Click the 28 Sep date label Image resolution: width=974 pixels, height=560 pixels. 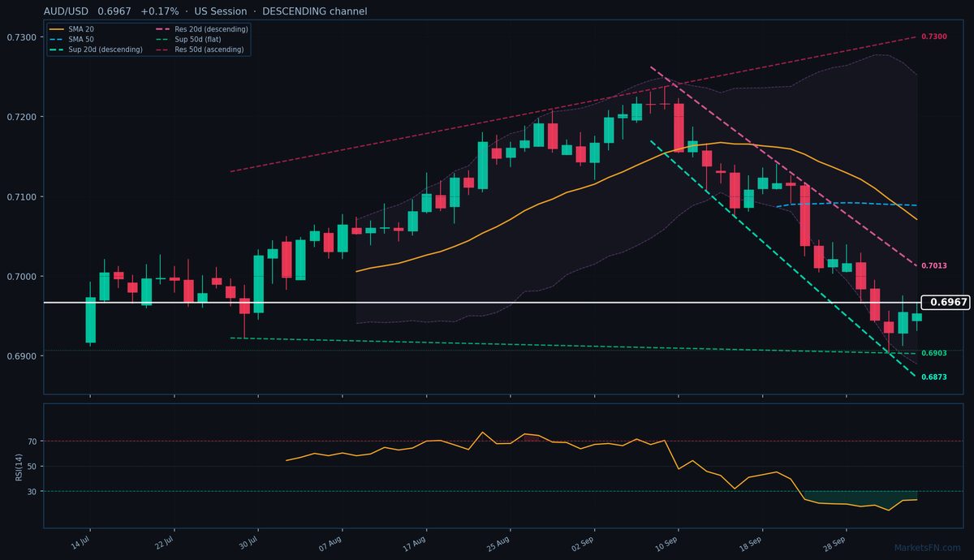[x=835, y=543]
